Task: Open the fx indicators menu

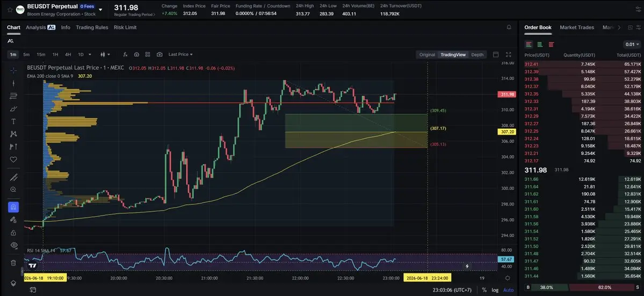Action: coord(125,55)
